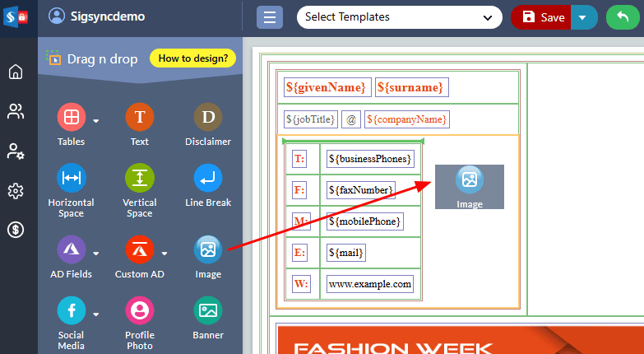Select the Tables element icon
The image size is (644, 354).
tap(71, 118)
